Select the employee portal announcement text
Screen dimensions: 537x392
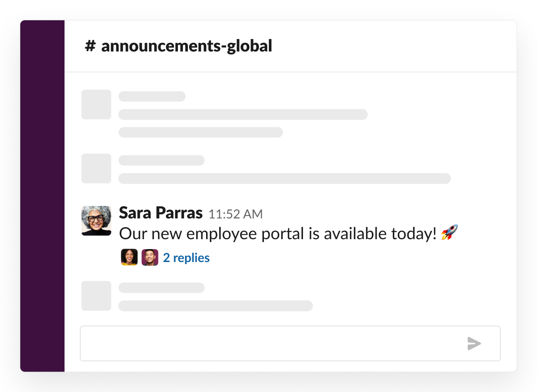[278, 234]
